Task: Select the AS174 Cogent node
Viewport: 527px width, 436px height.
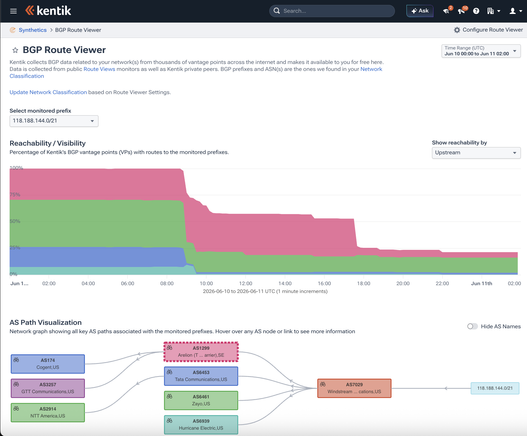Action: pos(48,364)
